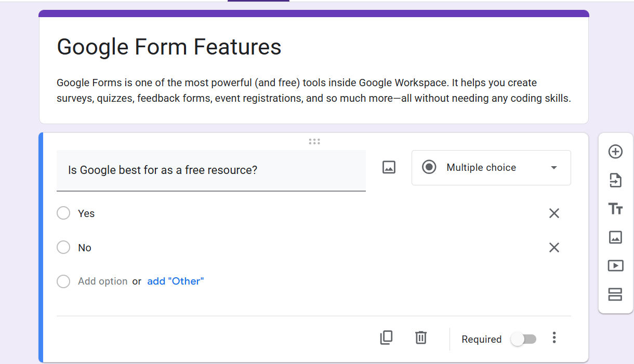The width and height of the screenshot is (634, 364).
Task: Remove the "Yes" answer option
Action: click(554, 213)
